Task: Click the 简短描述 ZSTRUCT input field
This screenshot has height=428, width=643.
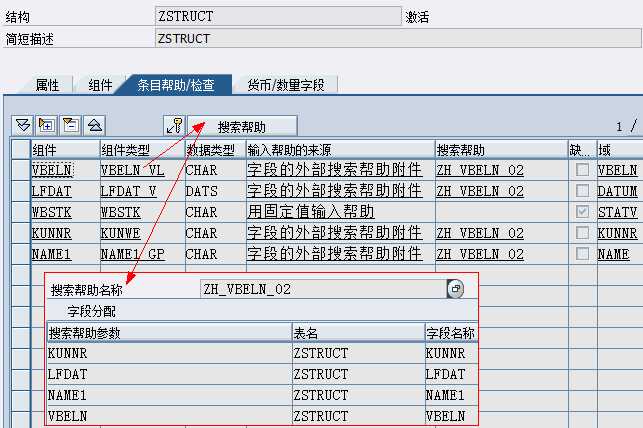Action: [278, 39]
